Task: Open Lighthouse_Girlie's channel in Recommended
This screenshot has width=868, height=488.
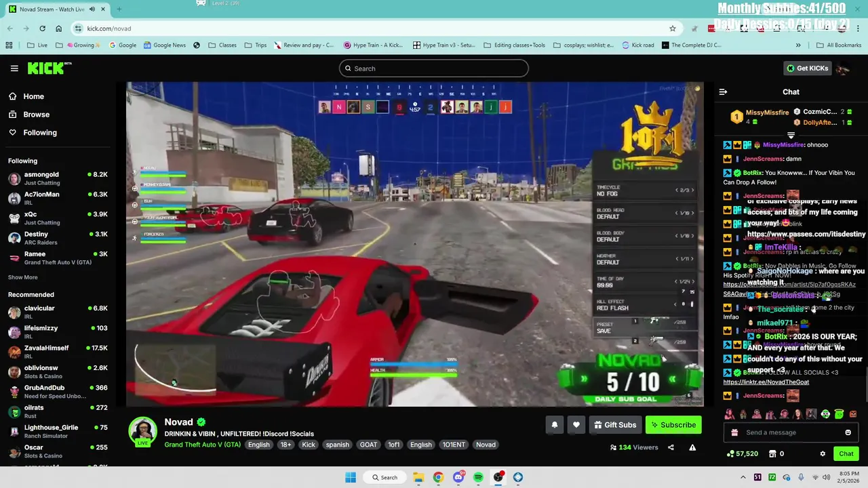Action: tap(58, 432)
